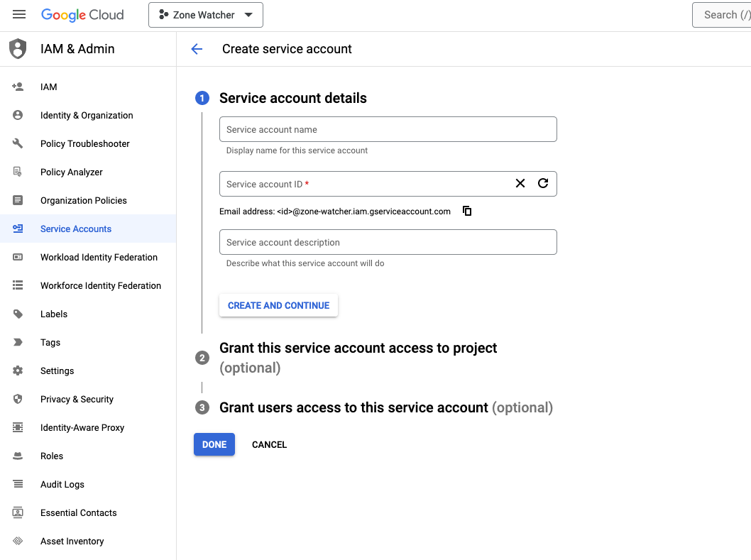Image resolution: width=751 pixels, height=560 pixels.
Task: Click the Tags arrow icon
Action: (x=18, y=342)
